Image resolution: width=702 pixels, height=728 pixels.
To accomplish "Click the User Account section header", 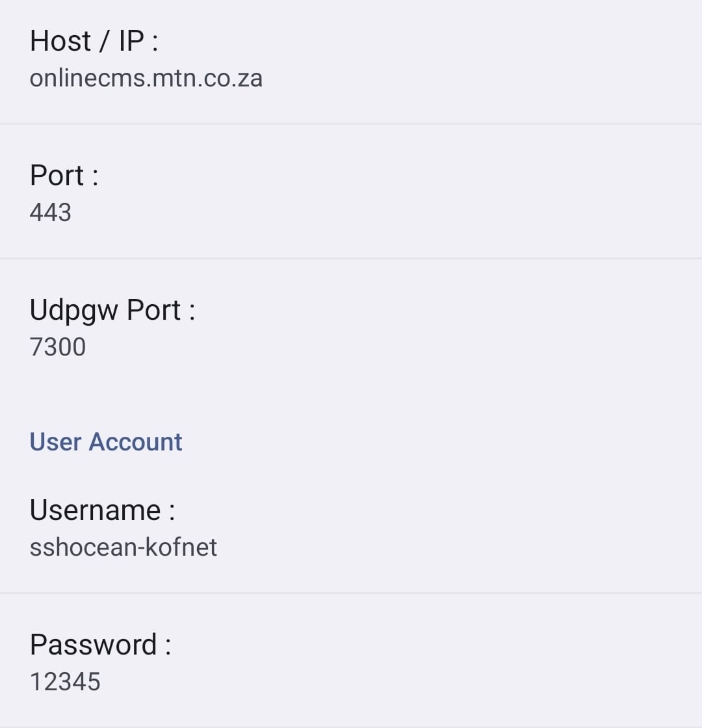I will coord(106,442).
